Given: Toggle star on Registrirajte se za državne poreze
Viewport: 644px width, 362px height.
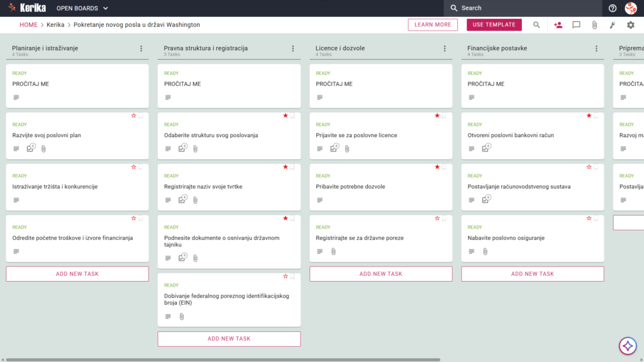Looking at the screenshot, I should [x=437, y=218].
